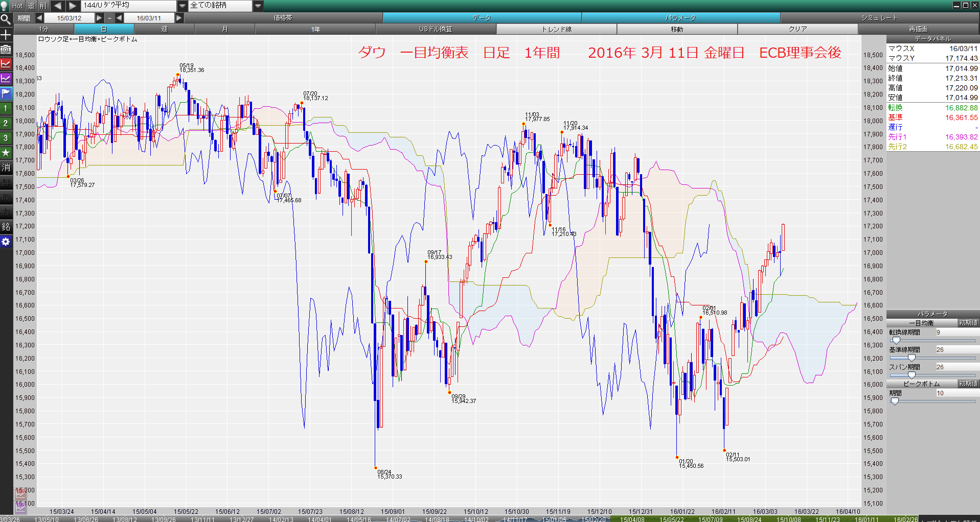Step end date 16/03/11 forward
The width and height of the screenshot is (980, 522).
[x=179, y=18]
